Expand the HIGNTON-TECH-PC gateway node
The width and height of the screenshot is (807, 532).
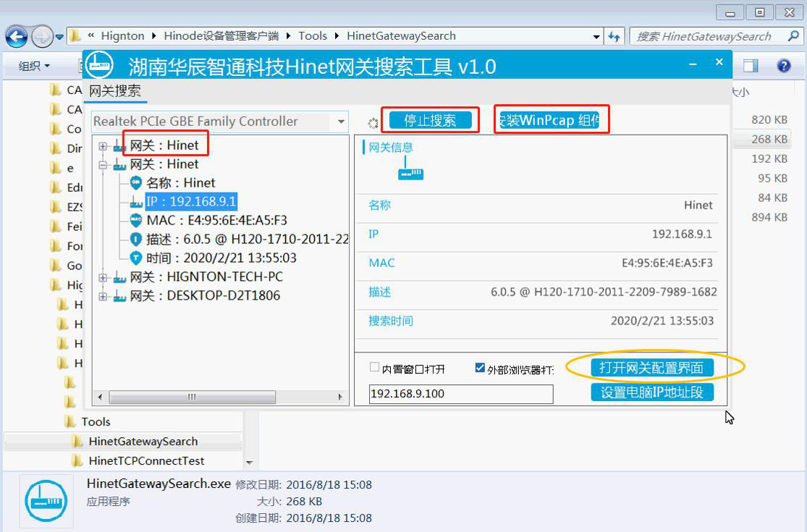tap(103, 277)
